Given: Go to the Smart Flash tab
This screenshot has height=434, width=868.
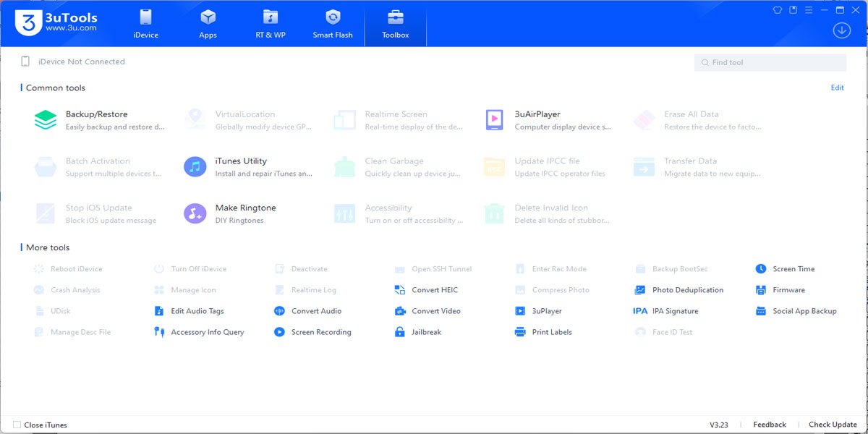Looking at the screenshot, I should point(333,23).
